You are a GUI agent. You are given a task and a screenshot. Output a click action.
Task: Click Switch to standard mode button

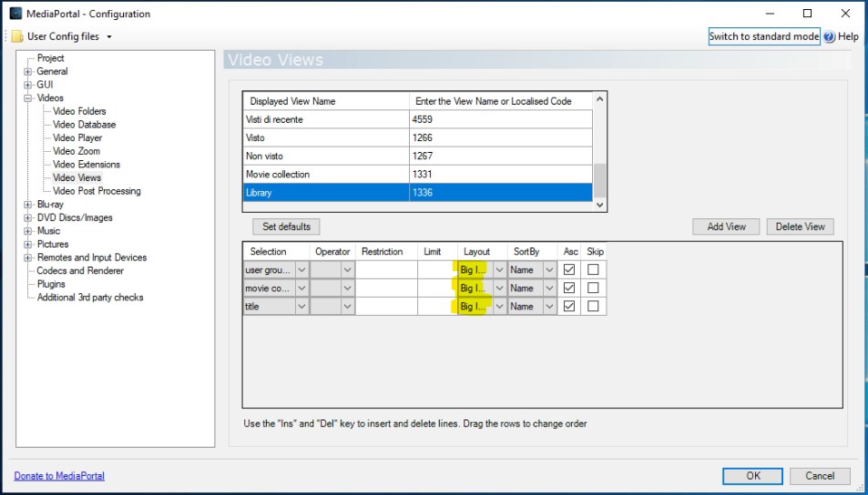click(x=764, y=36)
